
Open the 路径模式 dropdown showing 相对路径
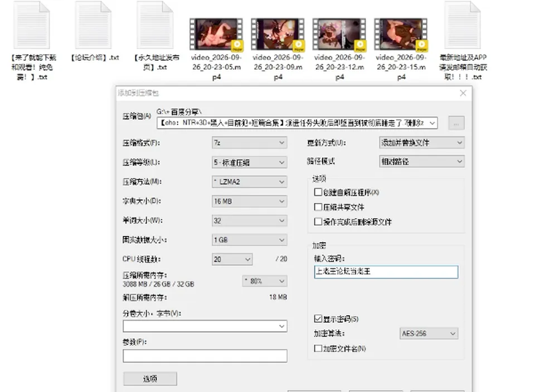click(x=422, y=161)
